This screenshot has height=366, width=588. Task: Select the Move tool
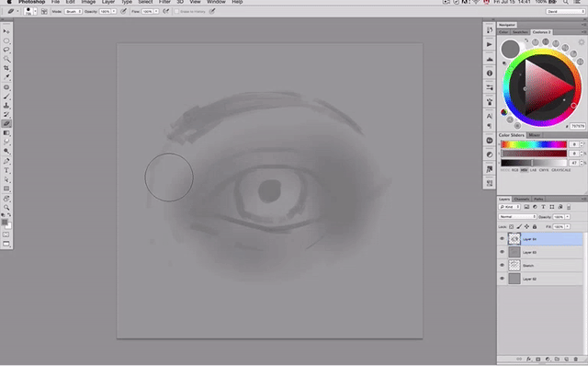coord(6,31)
